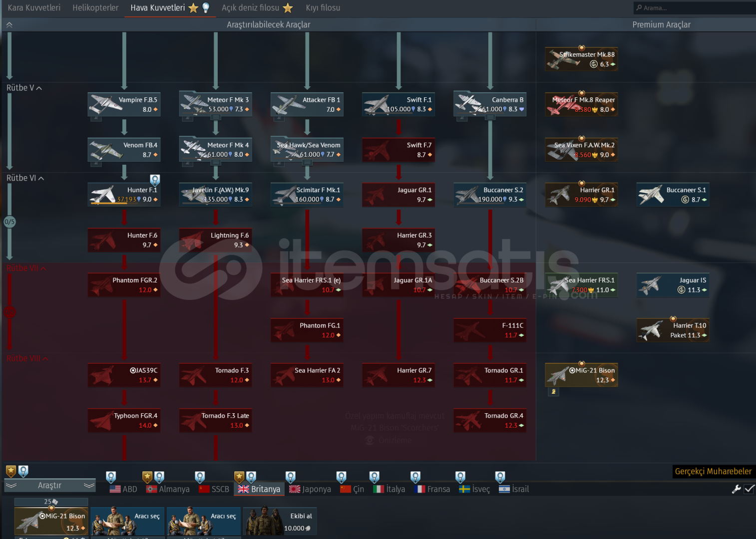
Task: Select the Sea Hawk/Sea Venom group card
Action: pos(307,150)
